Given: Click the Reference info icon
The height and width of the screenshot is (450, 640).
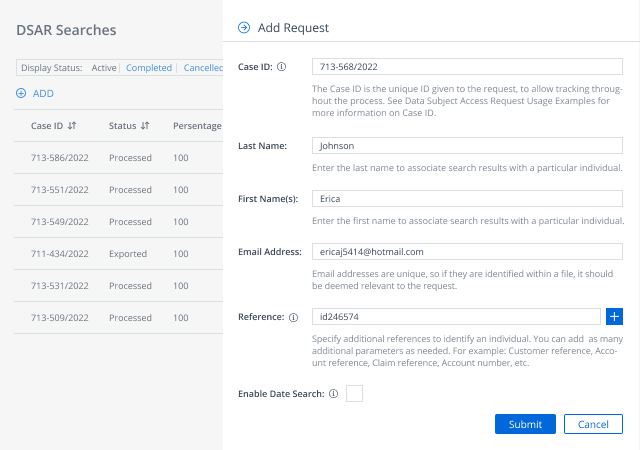Looking at the screenshot, I should (x=294, y=317).
